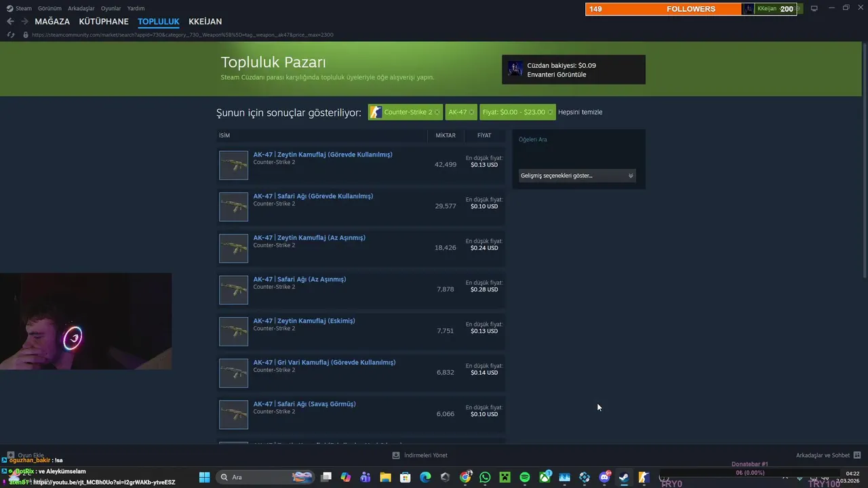Open the Oyunlar menu
This screenshot has width=868, height=488.
(x=111, y=8)
